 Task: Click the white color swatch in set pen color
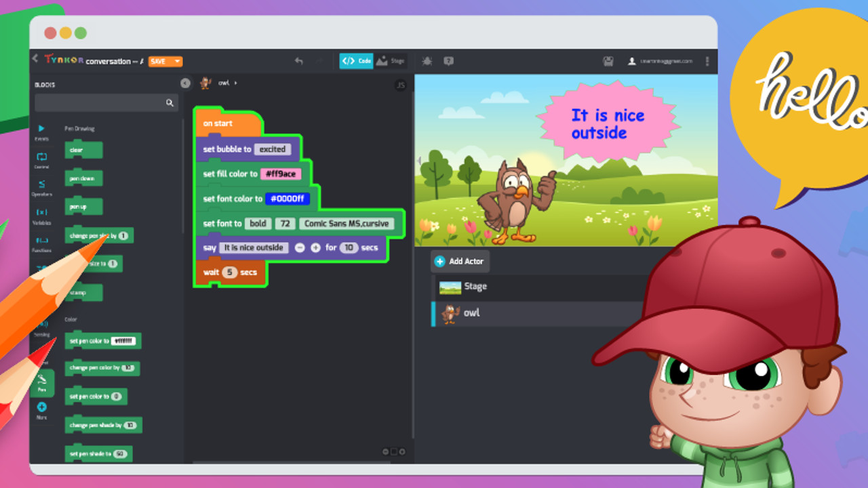123,341
